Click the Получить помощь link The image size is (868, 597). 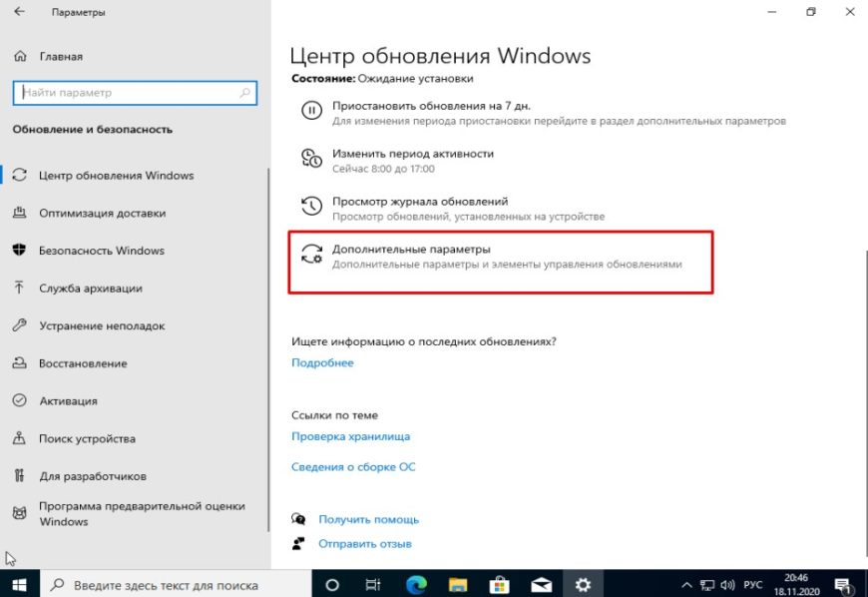pyautogui.click(x=369, y=519)
